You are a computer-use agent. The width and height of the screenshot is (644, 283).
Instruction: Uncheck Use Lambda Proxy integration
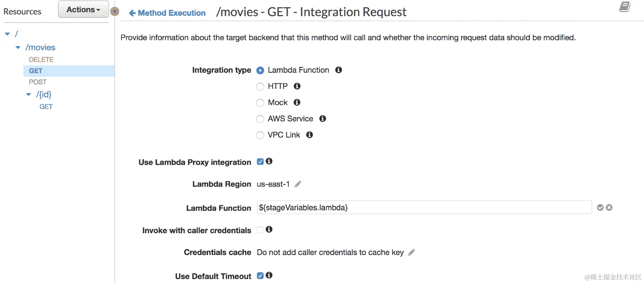(260, 162)
